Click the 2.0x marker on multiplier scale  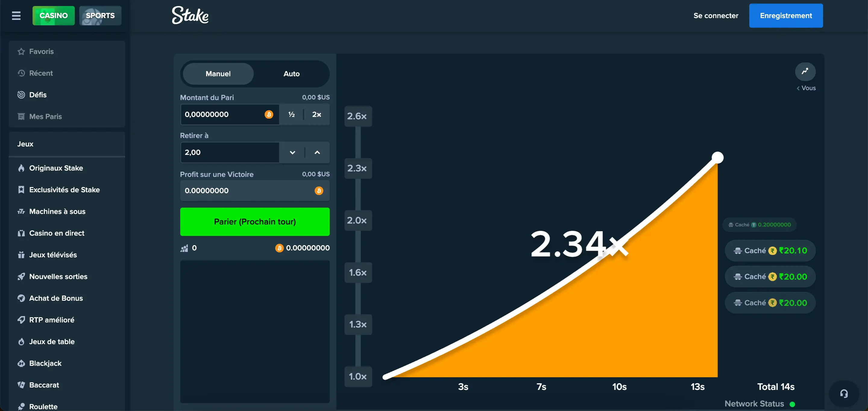(357, 220)
